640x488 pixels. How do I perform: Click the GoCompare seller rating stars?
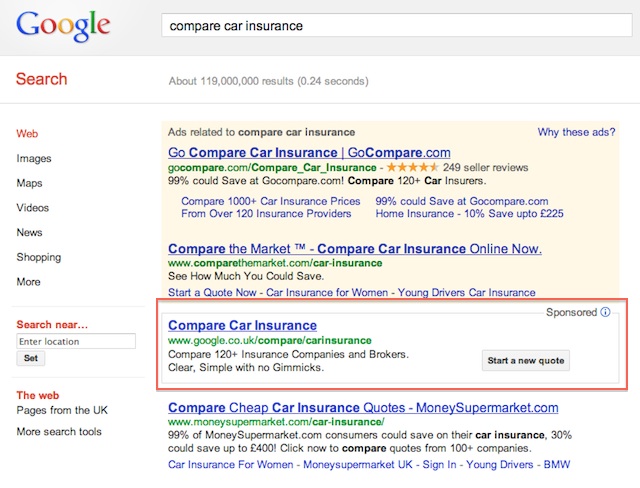412,167
